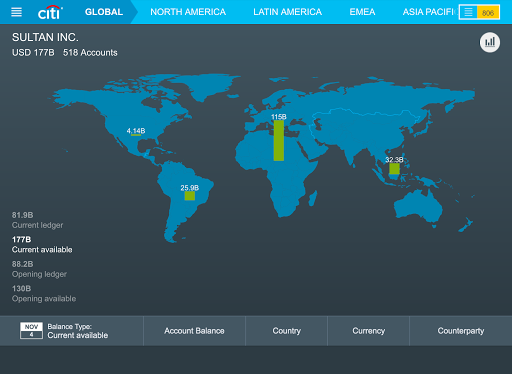The image size is (512, 374).
Task: Switch to Current ledger balance
Action: [x=37, y=220]
